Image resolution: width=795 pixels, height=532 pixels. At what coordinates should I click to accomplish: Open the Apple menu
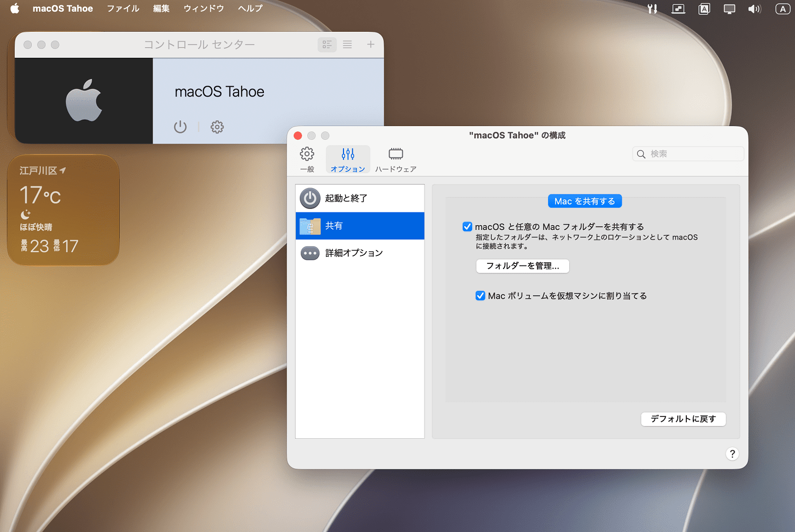[x=15, y=8]
